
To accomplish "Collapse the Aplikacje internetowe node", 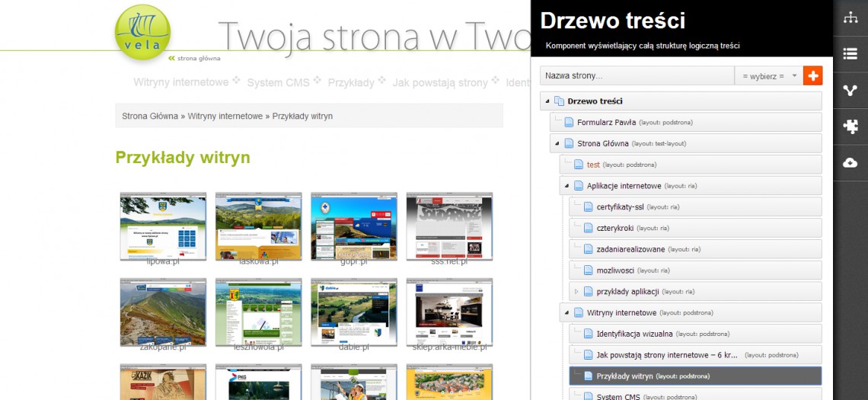I will (566, 186).
